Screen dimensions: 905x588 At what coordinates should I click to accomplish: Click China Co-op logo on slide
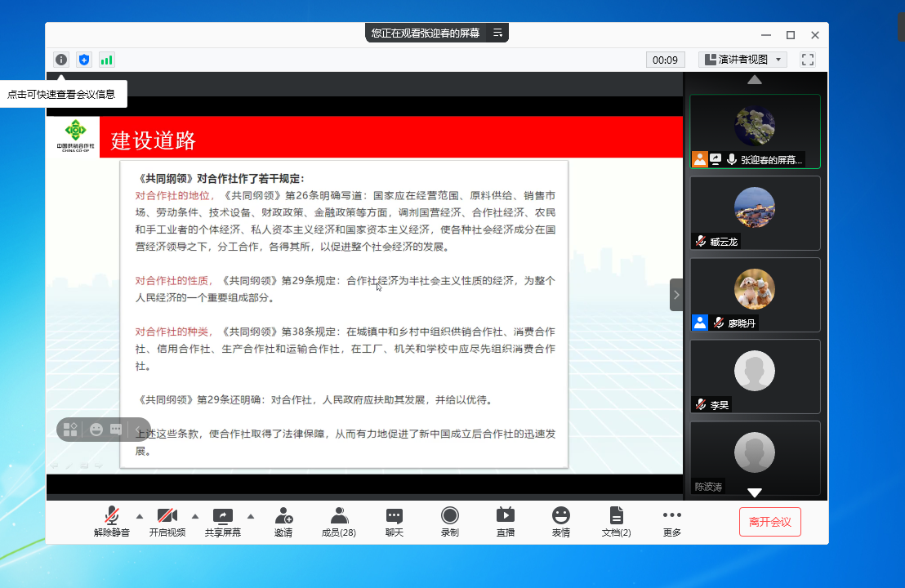76,136
